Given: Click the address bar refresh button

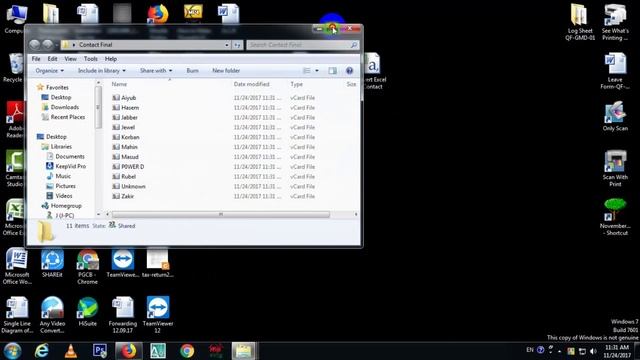Looking at the screenshot, I should point(238,45).
